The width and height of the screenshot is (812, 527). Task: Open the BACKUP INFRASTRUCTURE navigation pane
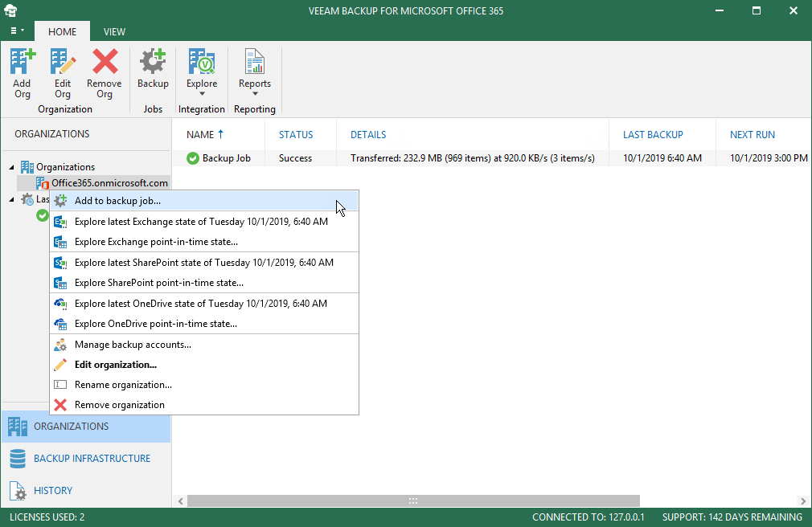(86, 459)
